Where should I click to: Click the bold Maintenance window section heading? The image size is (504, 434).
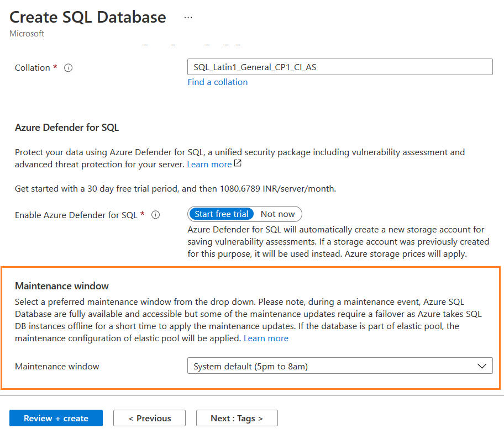click(x=62, y=286)
